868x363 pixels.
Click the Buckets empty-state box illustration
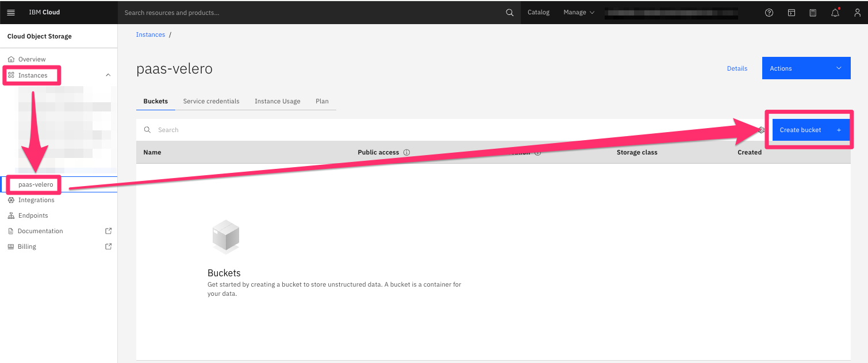226,237
